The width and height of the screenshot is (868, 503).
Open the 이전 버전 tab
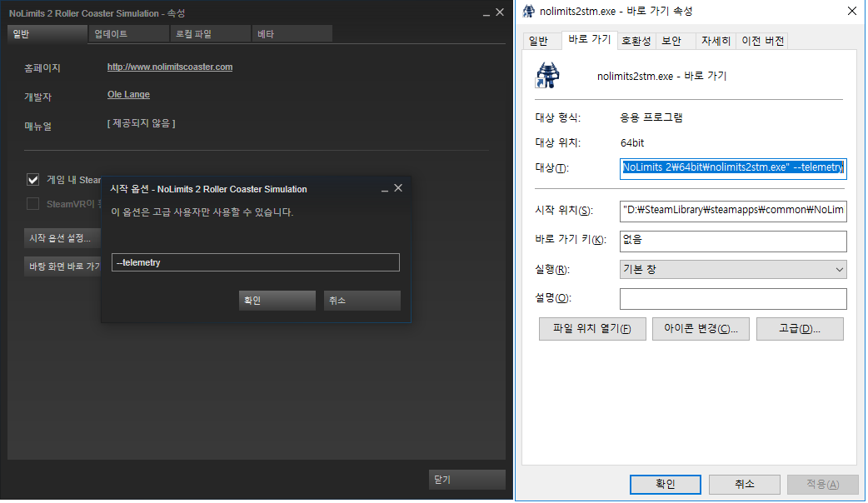pyautogui.click(x=762, y=41)
